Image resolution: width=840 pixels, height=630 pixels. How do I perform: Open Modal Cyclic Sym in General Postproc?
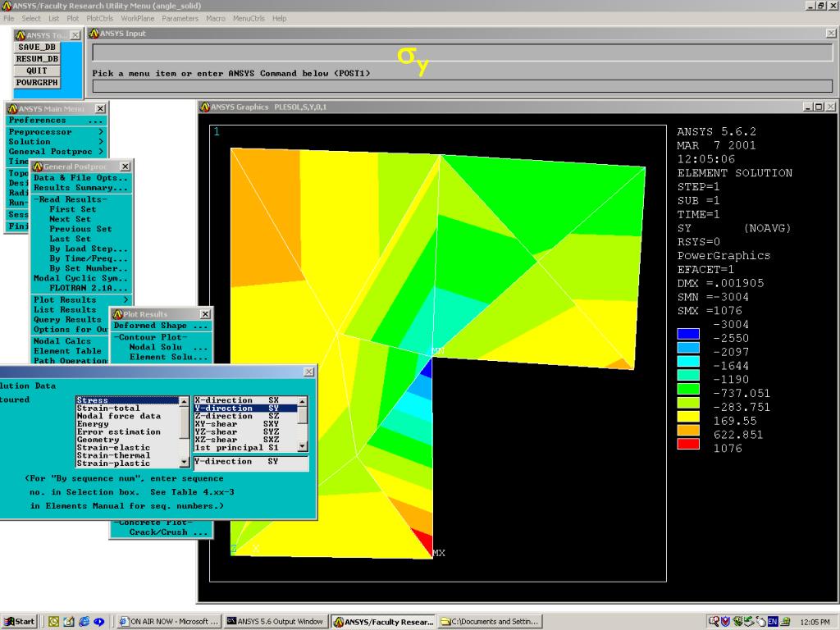[x=81, y=278]
